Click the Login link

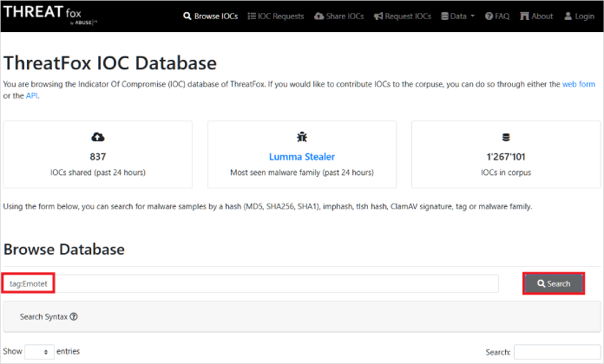(580, 16)
